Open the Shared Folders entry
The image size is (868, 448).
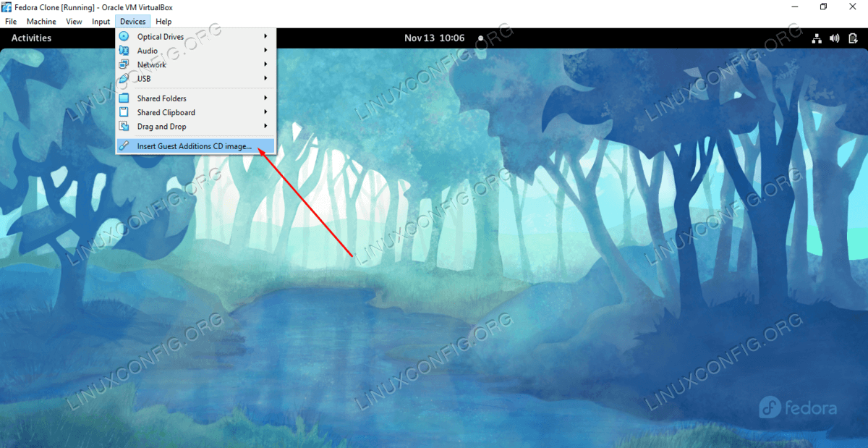[195, 98]
